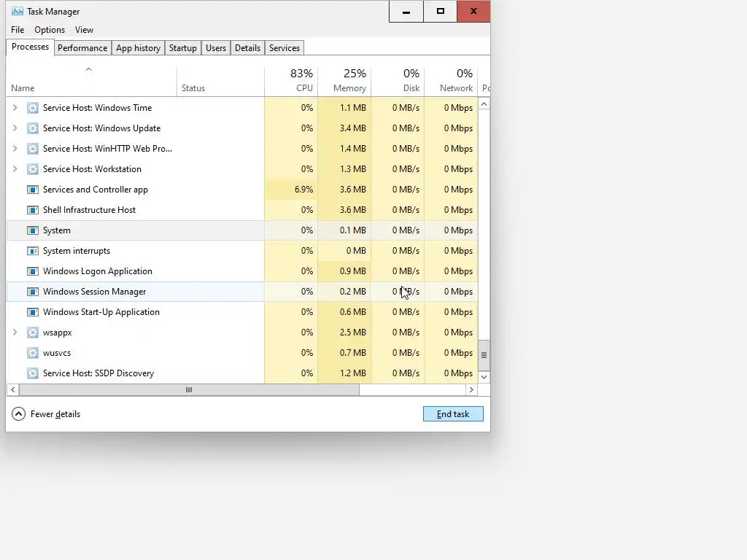Screen dimensions: 747x560
Task: Switch to the Details tab
Action: (x=248, y=48)
